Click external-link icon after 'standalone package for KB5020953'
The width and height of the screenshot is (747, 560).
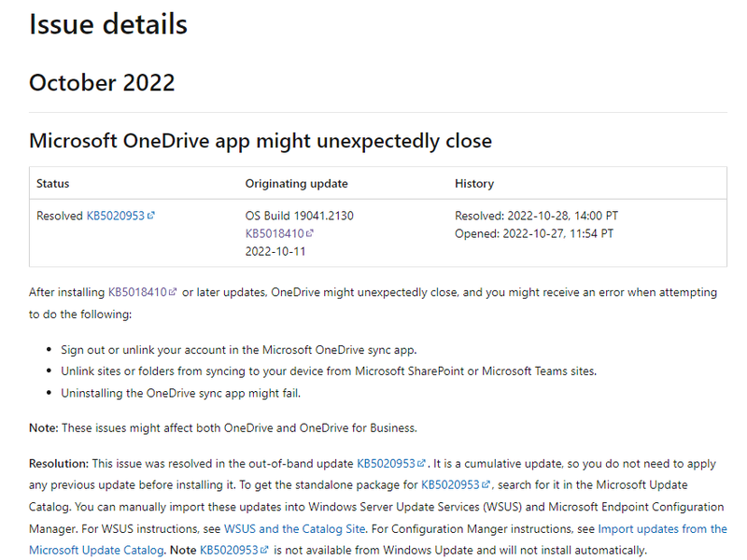click(x=486, y=484)
